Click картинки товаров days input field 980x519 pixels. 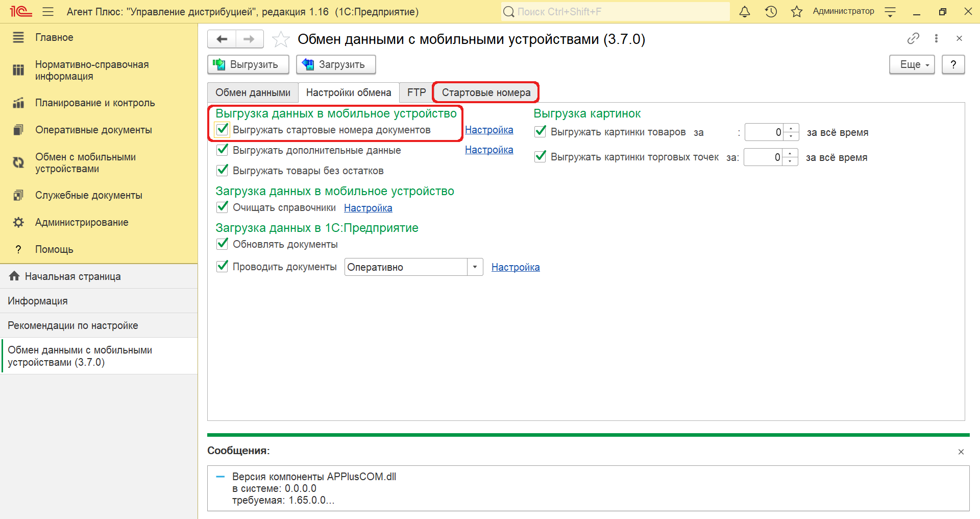click(x=764, y=132)
